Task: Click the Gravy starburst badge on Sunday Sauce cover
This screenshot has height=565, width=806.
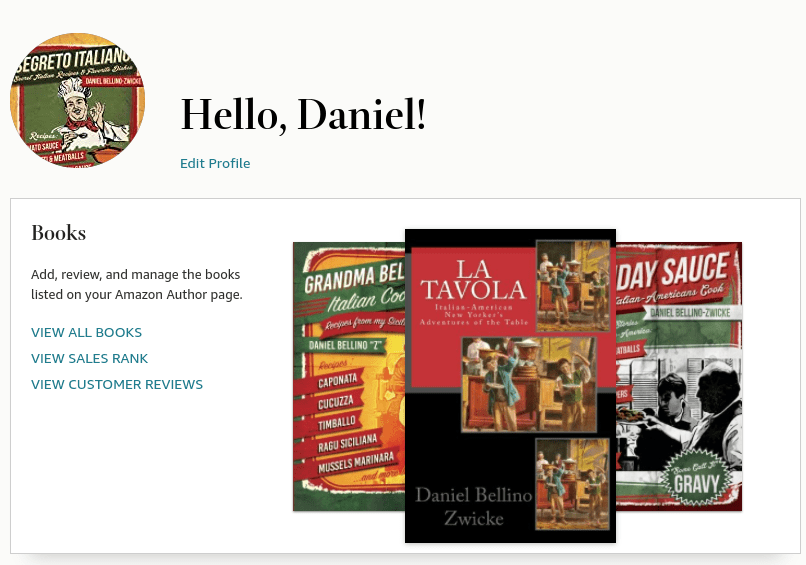Action: click(x=696, y=479)
